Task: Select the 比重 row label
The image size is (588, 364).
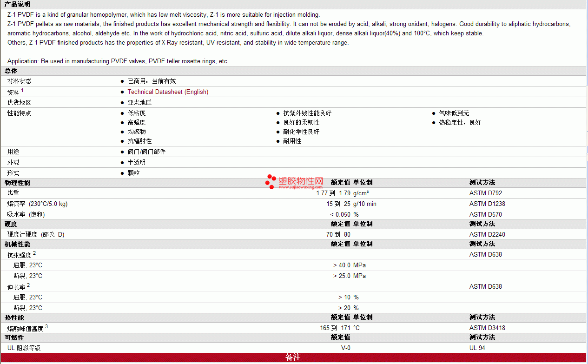Action: [x=13, y=192]
